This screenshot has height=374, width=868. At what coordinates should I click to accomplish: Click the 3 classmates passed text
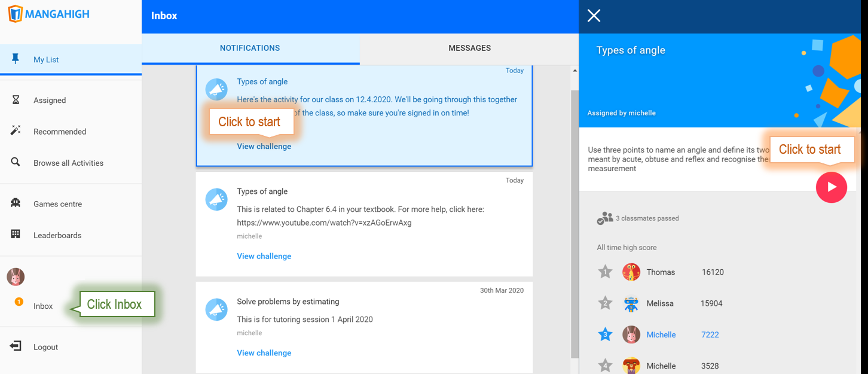[x=647, y=218]
